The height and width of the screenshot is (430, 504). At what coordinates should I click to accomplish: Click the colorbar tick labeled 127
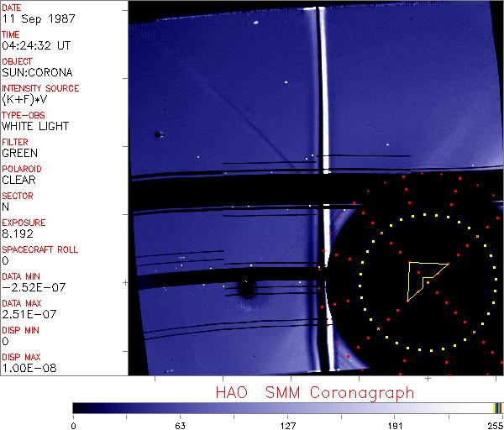coord(287,425)
